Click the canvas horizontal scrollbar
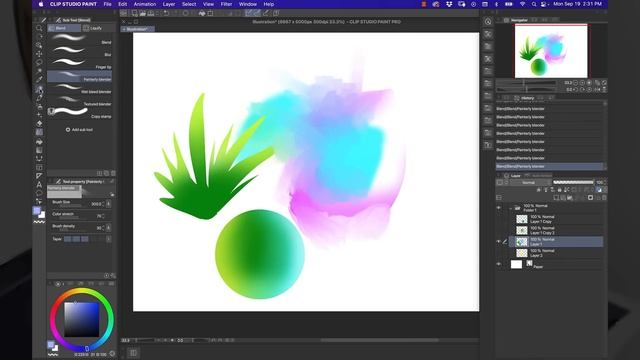This screenshot has width=640, height=360. pyautogui.click(x=380, y=340)
